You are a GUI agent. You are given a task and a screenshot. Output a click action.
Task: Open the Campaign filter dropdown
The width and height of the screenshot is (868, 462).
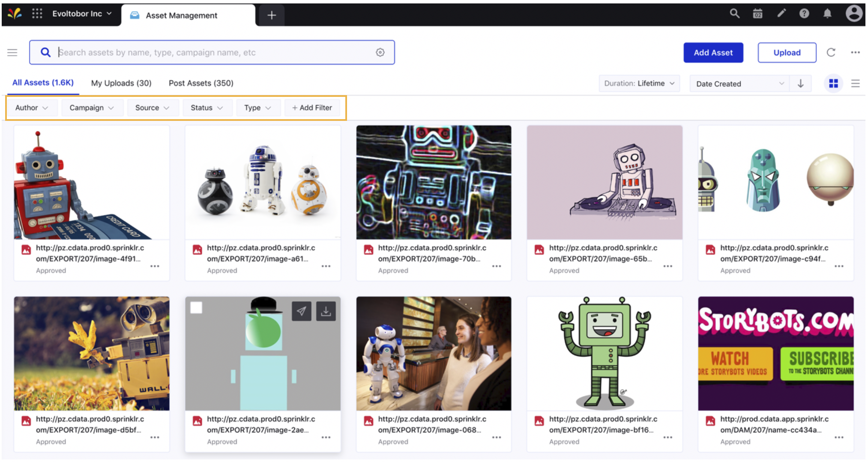92,108
